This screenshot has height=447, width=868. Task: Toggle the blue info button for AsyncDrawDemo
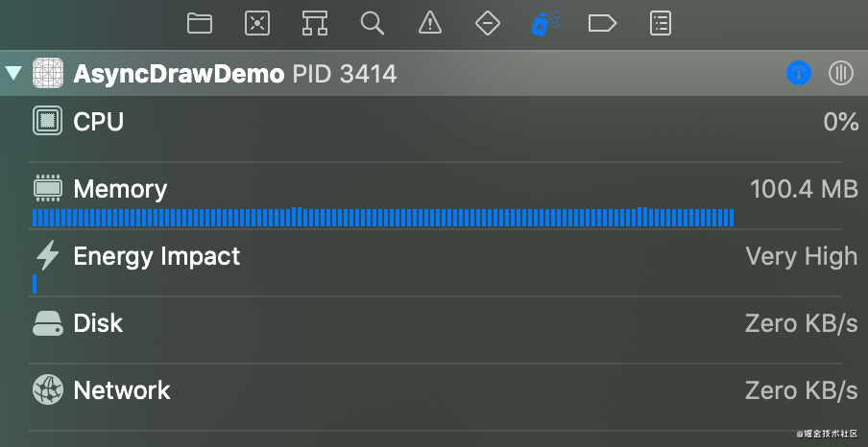pos(799,73)
